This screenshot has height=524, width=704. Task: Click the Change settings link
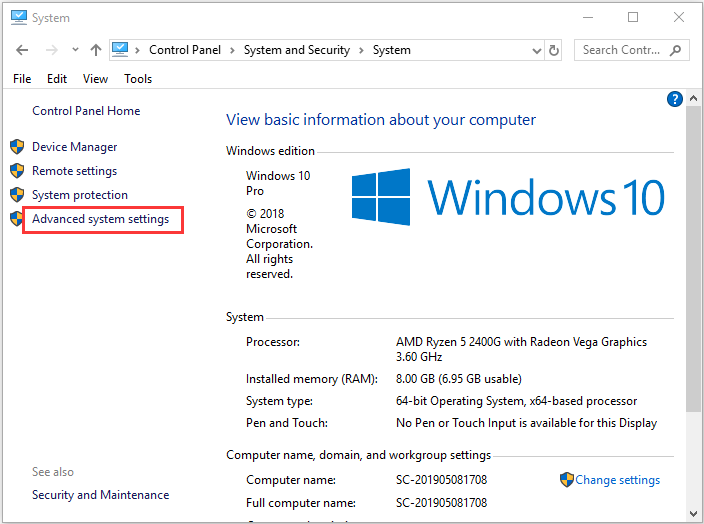[618, 480]
